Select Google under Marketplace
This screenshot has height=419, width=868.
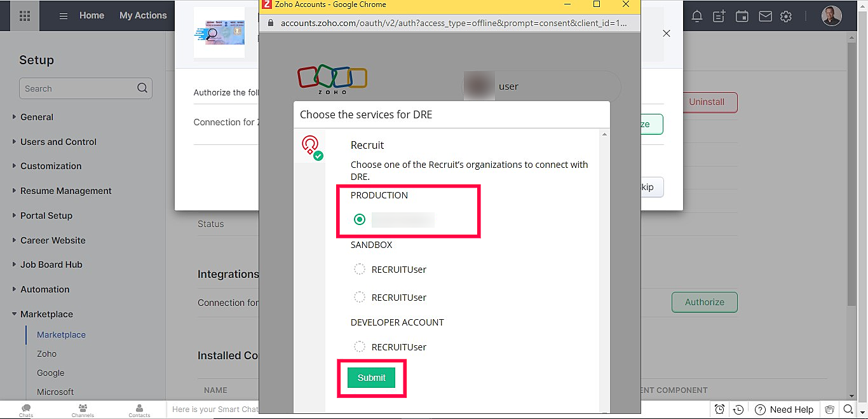point(50,373)
